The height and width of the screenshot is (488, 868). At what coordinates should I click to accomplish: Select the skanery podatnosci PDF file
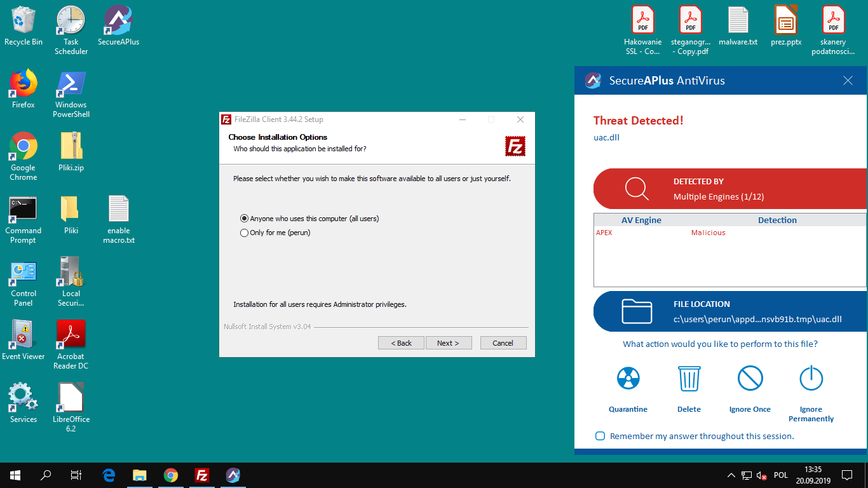click(834, 30)
